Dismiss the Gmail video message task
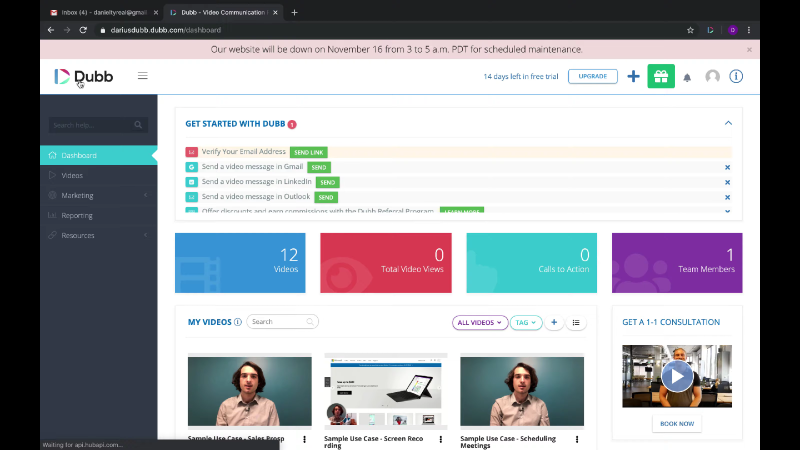The height and width of the screenshot is (450, 800). click(727, 167)
